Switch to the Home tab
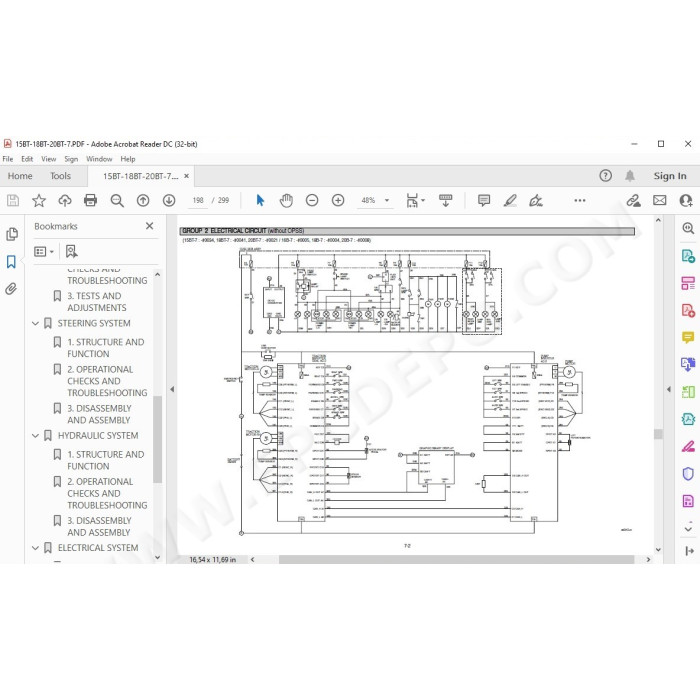The width and height of the screenshot is (700, 700). pos(20,176)
